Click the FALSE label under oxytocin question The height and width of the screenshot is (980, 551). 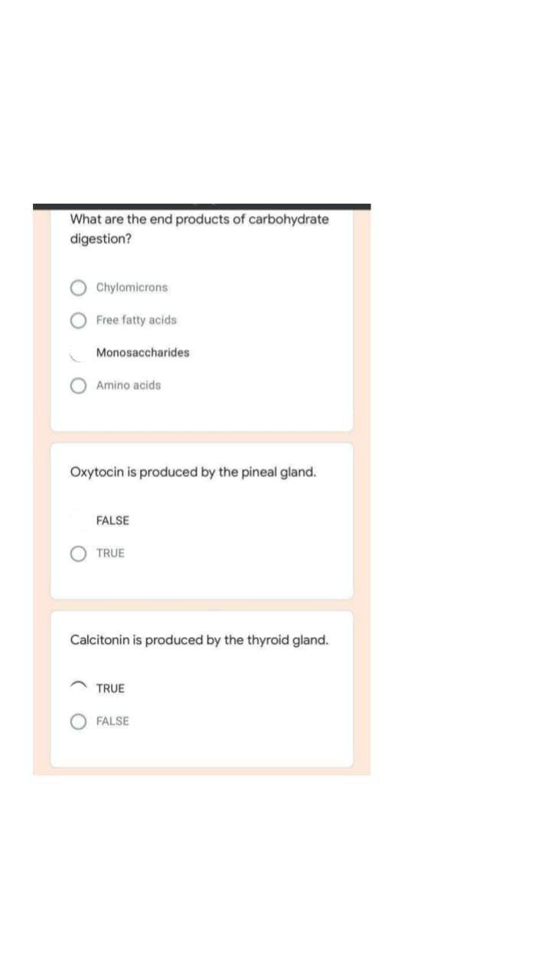[x=112, y=520]
